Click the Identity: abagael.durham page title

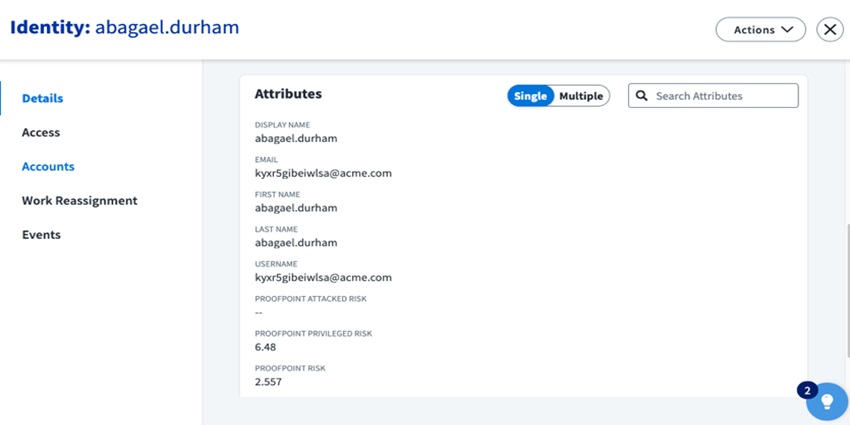click(x=125, y=27)
